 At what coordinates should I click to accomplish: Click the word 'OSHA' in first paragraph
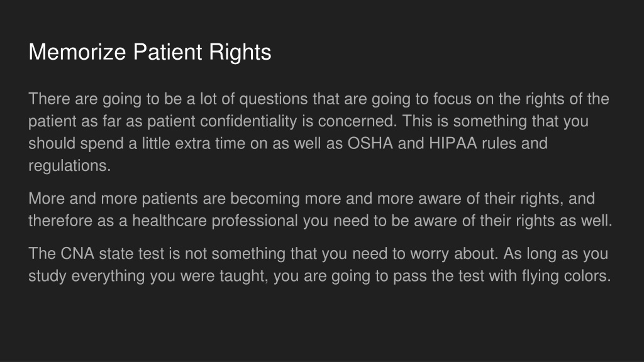pyautogui.click(x=370, y=143)
